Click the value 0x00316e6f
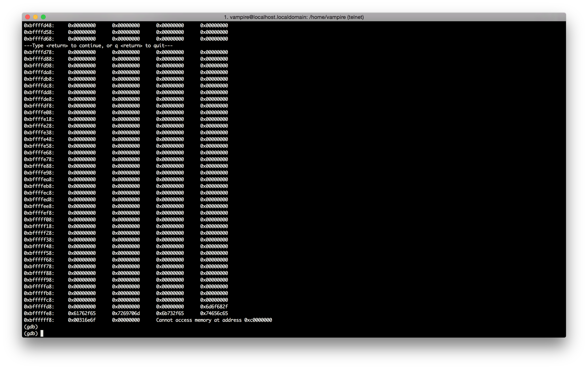 (x=82, y=320)
